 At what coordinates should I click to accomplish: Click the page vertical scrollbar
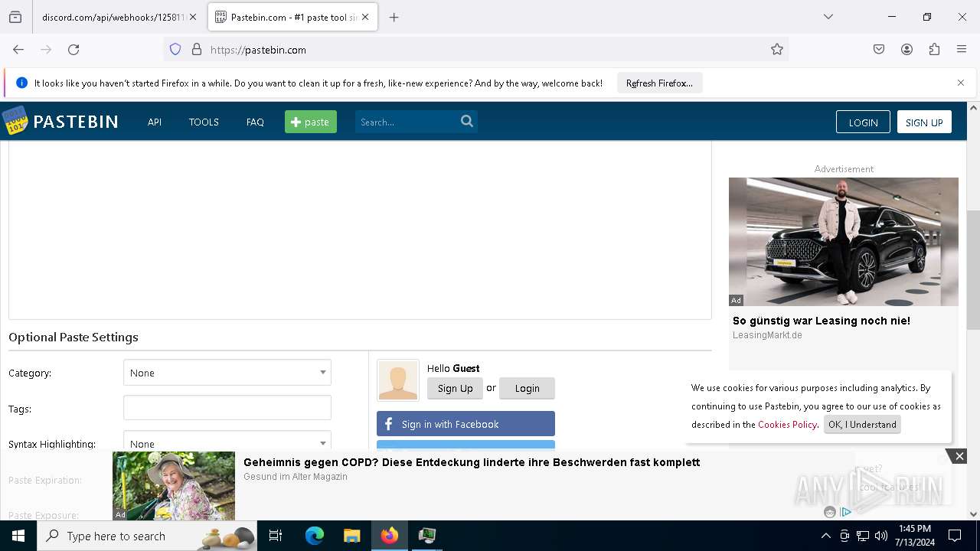973,269
